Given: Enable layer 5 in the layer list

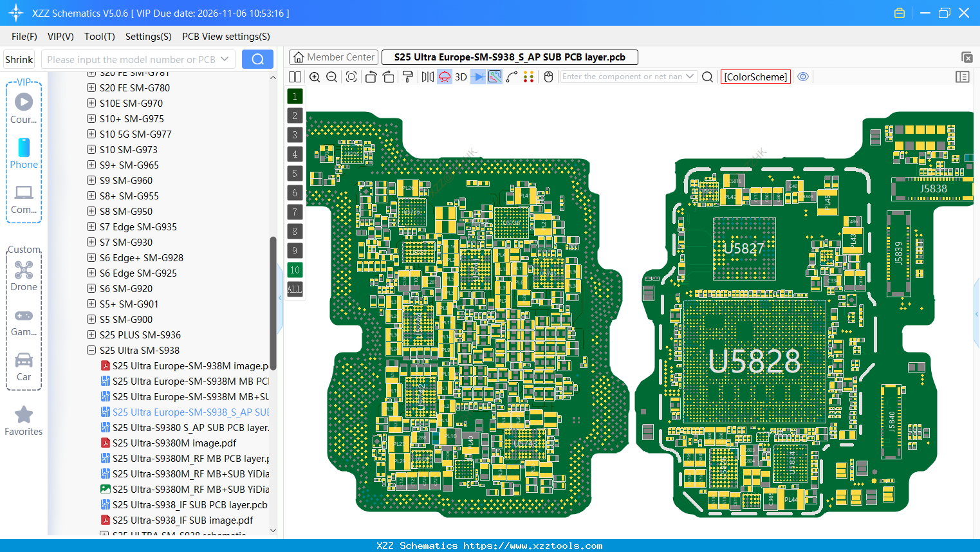Looking at the screenshot, I should 295,173.
